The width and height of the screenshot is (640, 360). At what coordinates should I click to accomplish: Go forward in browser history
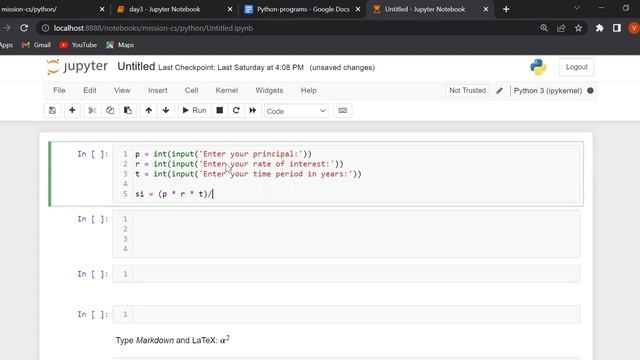[7, 28]
